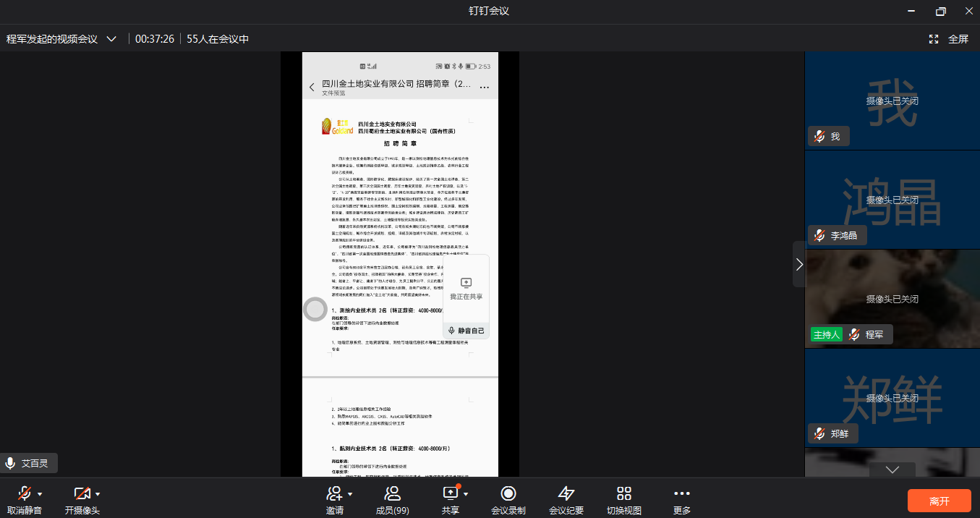This screenshot has width=980, height=518.
Task: Select the 程军 host video tile
Action: (x=892, y=299)
